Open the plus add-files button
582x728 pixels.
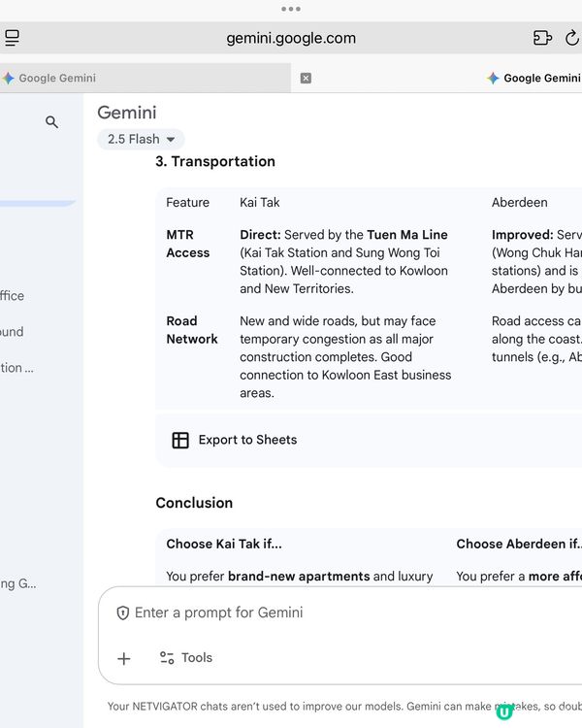click(124, 658)
